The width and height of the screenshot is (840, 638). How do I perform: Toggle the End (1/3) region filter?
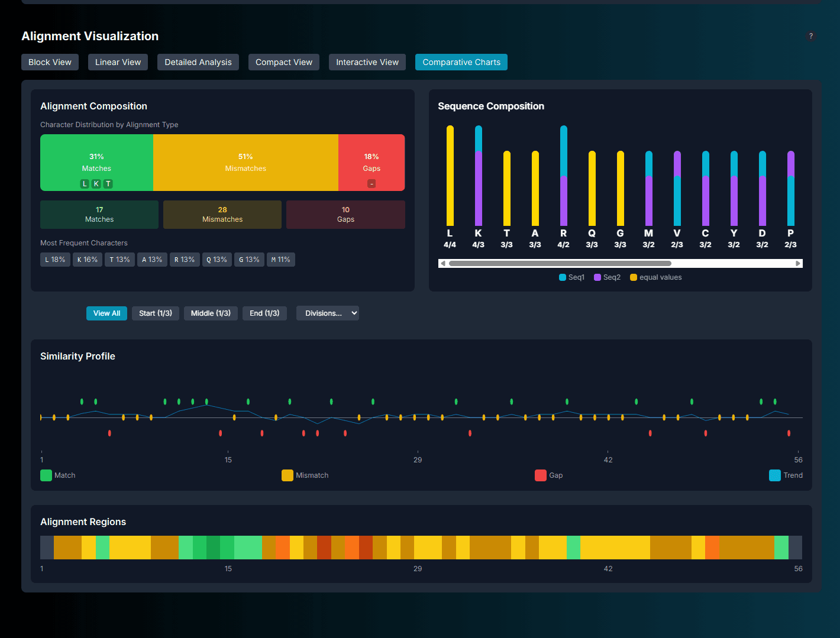pyautogui.click(x=264, y=313)
